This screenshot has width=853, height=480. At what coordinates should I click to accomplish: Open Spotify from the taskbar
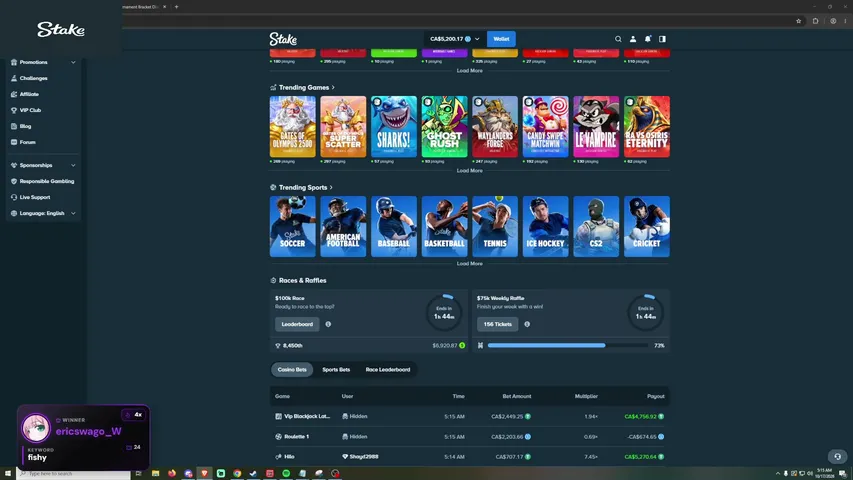click(x=286, y=473)
